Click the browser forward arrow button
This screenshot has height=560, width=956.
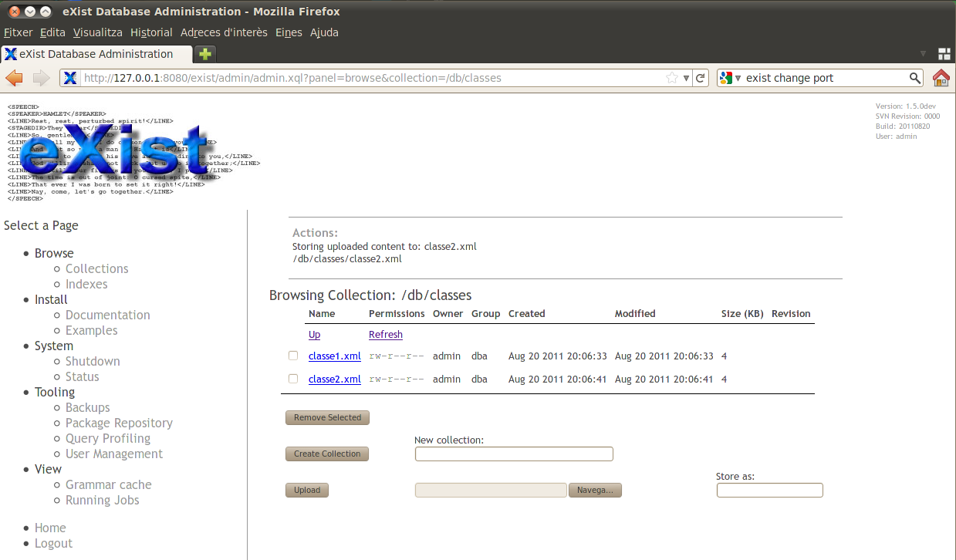41,78
